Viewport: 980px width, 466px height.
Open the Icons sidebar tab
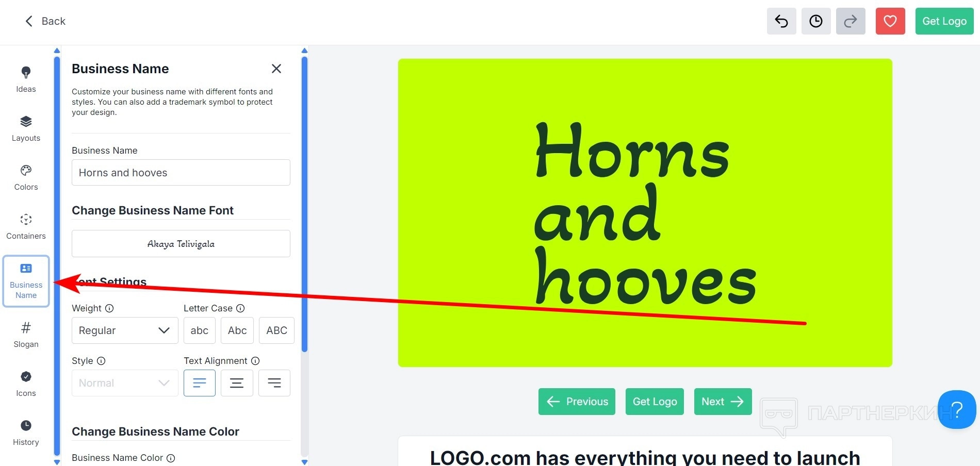click(26, 384)
